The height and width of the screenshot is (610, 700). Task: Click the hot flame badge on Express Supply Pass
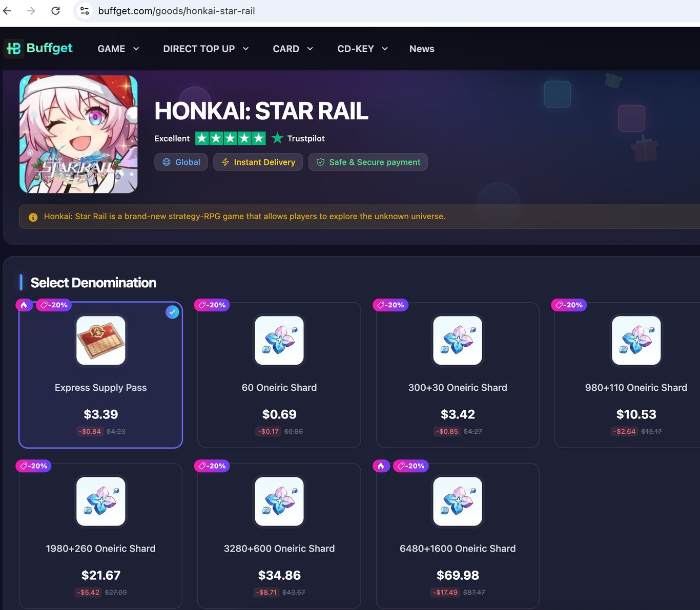point(24,305)
